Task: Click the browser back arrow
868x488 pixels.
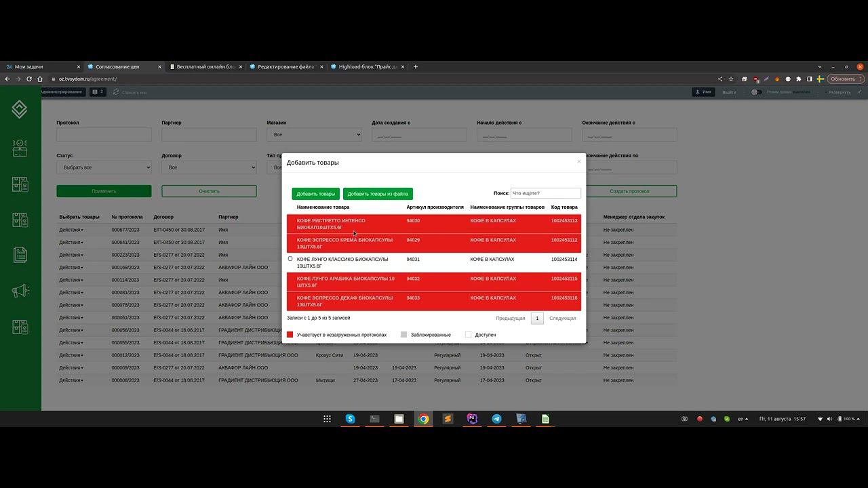Action: pyautogui.click(x=7, y=79)
